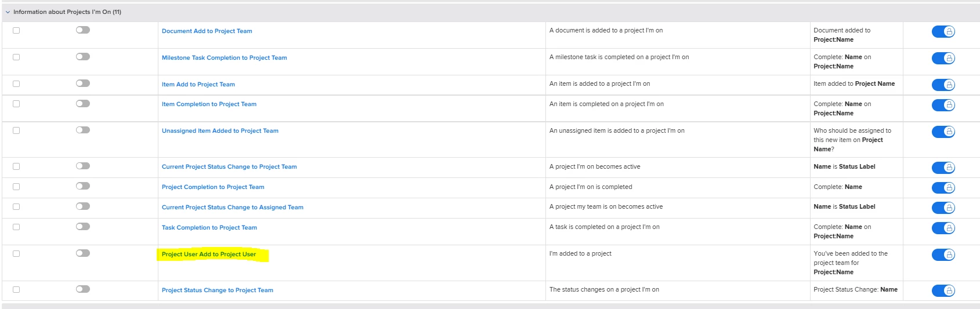Toggle gray switch for Task Completion row
The width and height of the screenshot is (980, 309).
pos(83,227)
